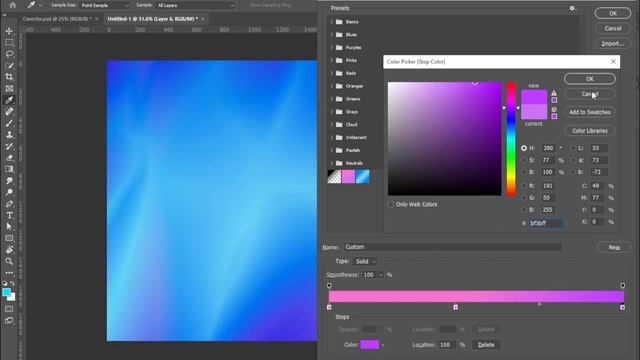
Task: Click the Home icon in options bar
Action: [13, 5]
